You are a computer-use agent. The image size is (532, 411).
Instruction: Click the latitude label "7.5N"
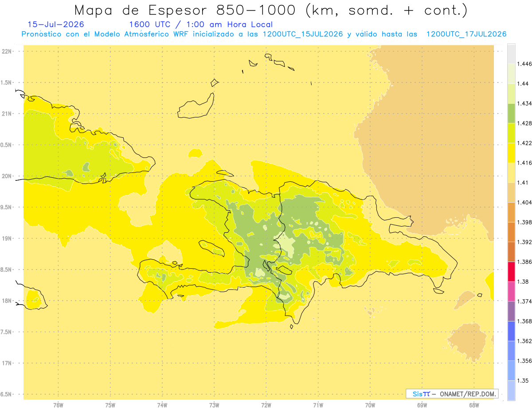click(6, 332)
